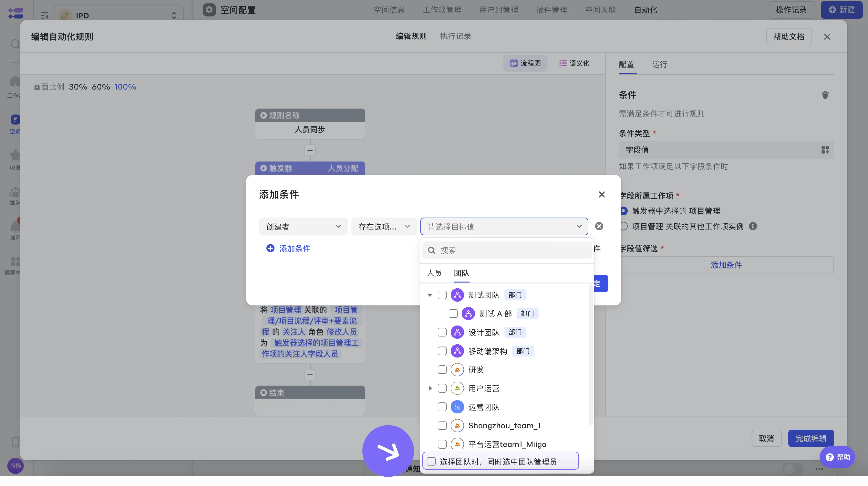868x486 pixels.
Task: Collapse the sidebar with the menu fold icon
Action: coord(44,16)
